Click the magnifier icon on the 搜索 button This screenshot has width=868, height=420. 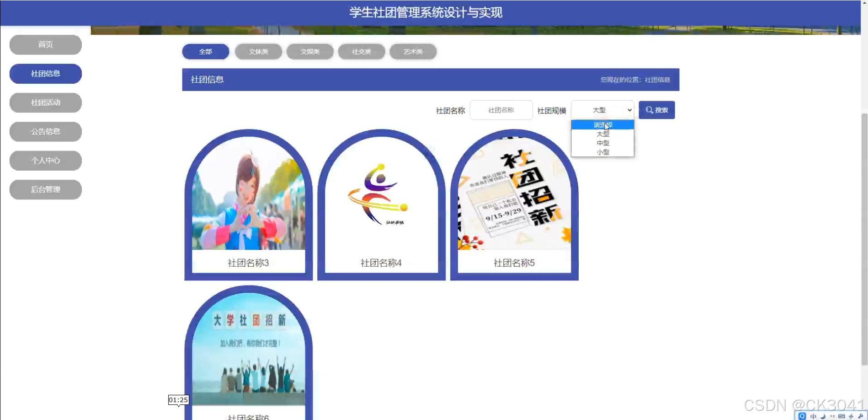pos(649,110)
